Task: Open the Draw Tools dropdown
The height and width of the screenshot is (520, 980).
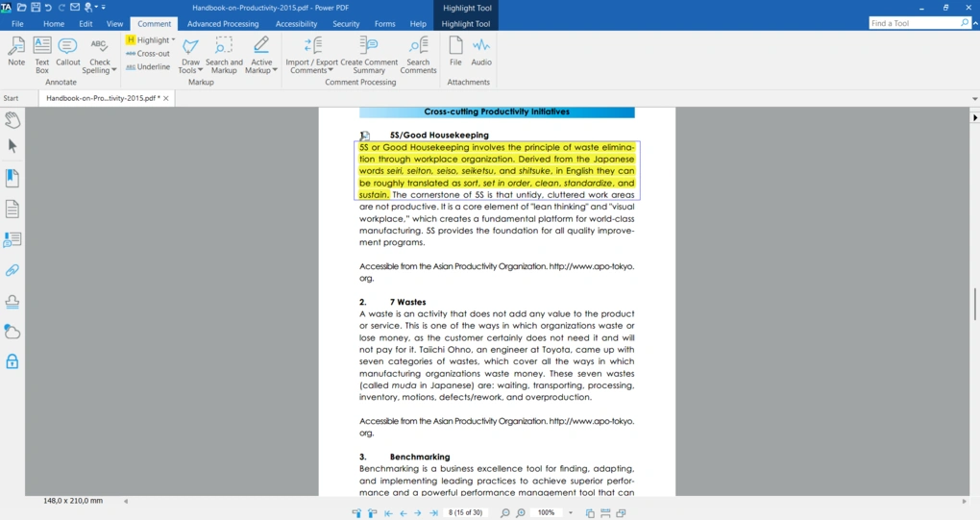Action: 190,55
